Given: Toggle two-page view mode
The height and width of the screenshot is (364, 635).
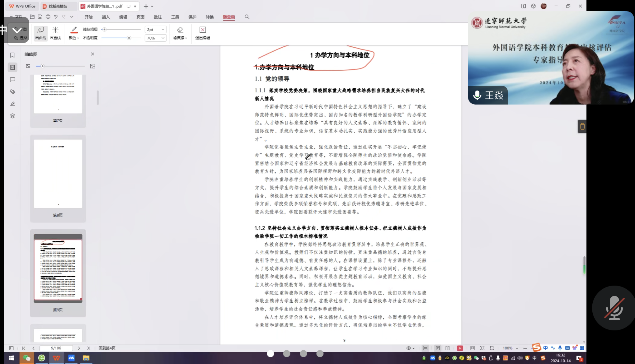Looking at the screenshot, I should pyautogui.click(x=447, y=348).
